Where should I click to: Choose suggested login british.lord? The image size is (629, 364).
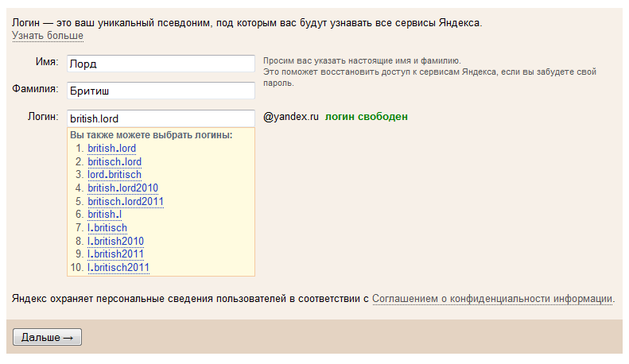click(x=111, y=149)
